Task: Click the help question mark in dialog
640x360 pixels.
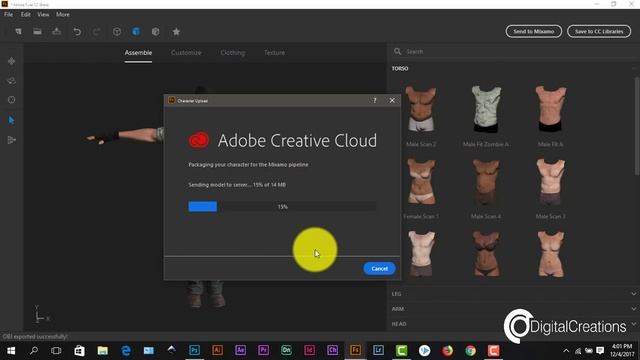Action: coord(375,100)
